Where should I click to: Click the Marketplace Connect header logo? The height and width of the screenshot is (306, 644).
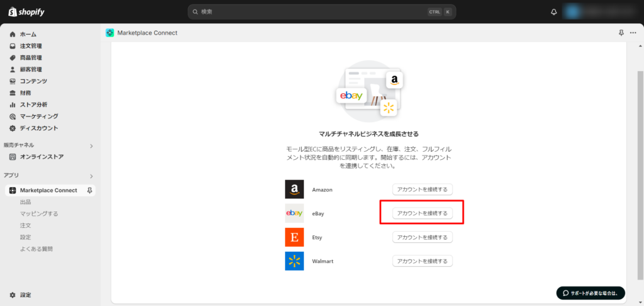109,33
